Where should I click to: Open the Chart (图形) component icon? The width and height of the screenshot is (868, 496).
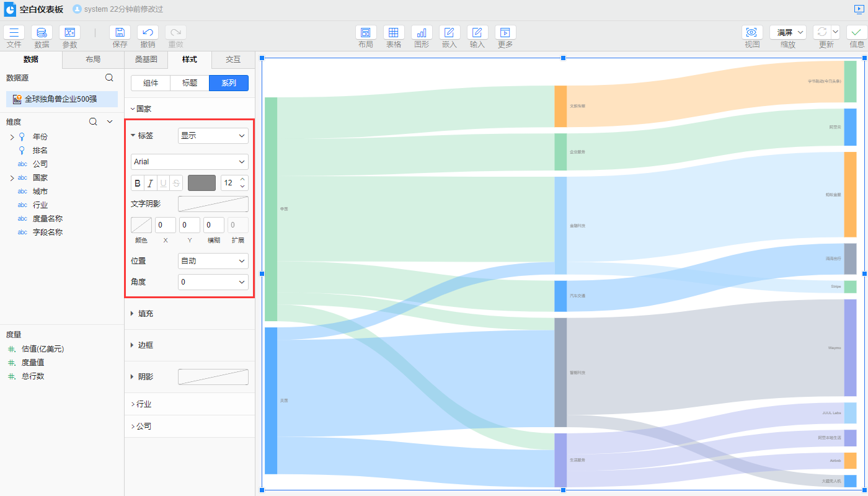click(422, 33)
